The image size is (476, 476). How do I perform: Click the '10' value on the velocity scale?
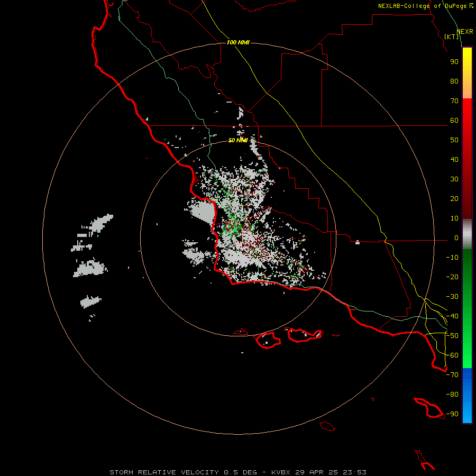454,218
